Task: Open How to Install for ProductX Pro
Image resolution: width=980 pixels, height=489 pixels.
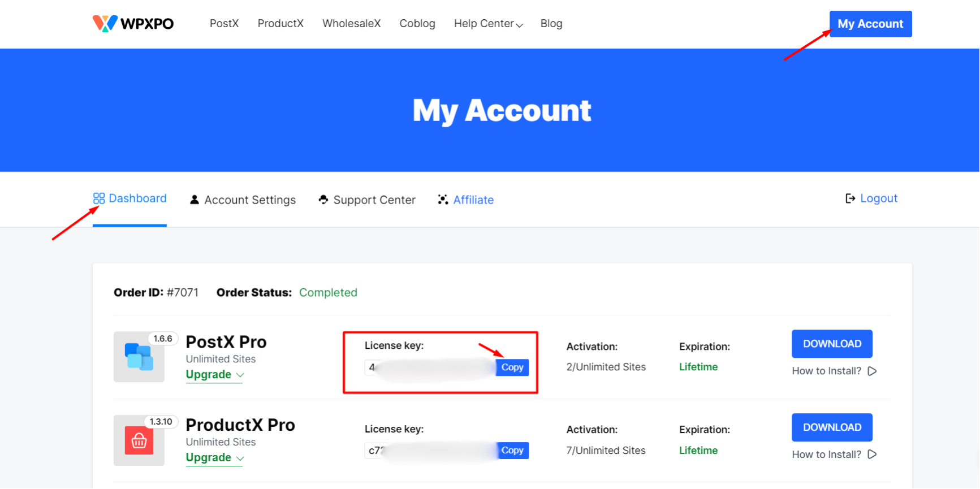Action: 834,455
